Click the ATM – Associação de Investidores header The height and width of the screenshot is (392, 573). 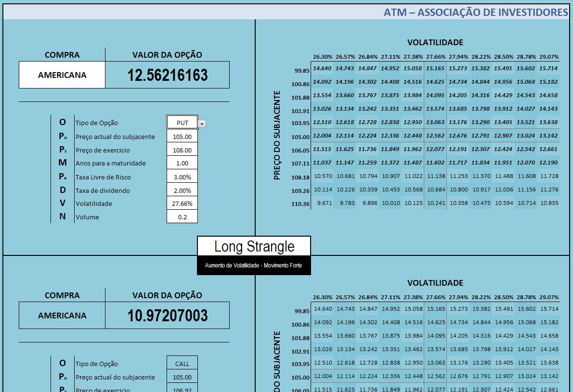tap(475, 13)
